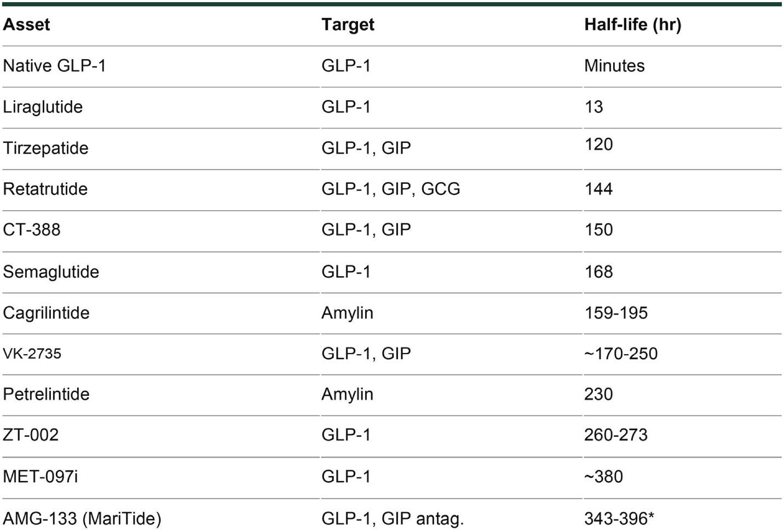Click the Retatrutide asset name
The width and height of the screenshot is (784, 532).
[x=45, y=189]
